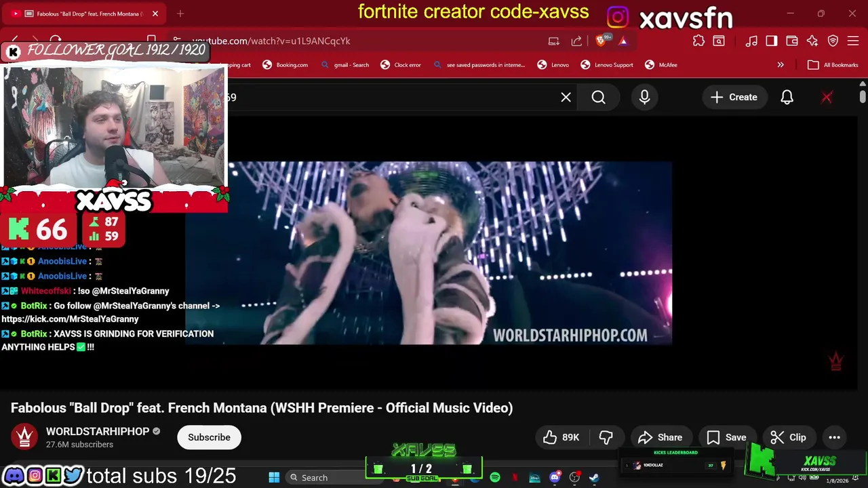Screen dimensions: 868x488
Task: Open the Brave VPN shield icon
Action: (833, 41)
